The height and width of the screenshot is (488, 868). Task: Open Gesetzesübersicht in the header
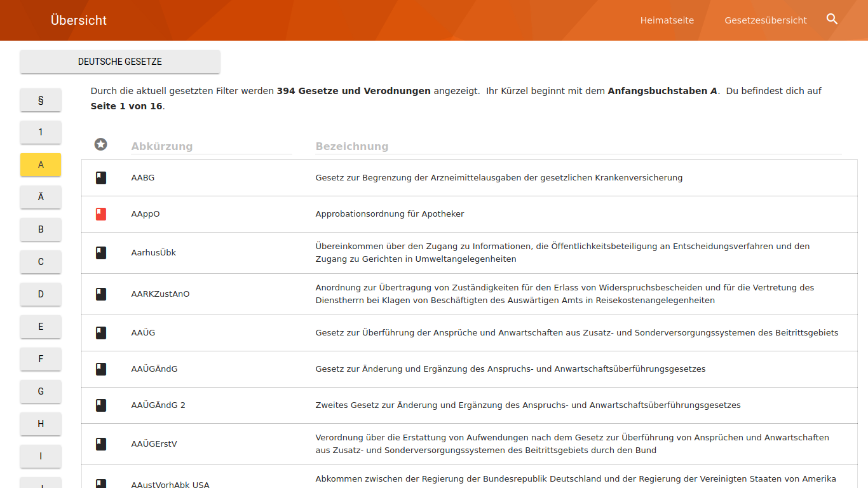765,20
